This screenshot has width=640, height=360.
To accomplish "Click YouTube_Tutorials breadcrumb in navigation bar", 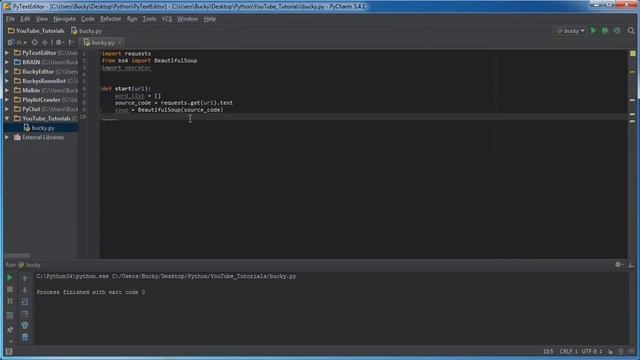I will point(36,31).
